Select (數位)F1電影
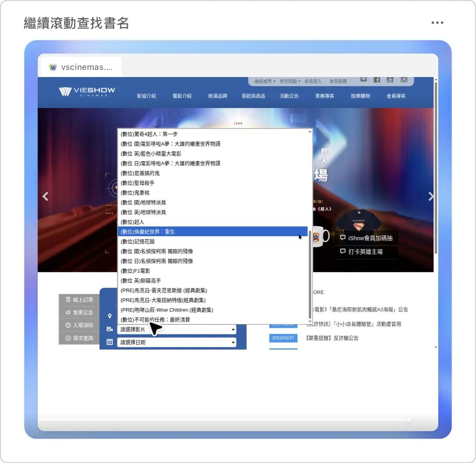 click(212, 271)
